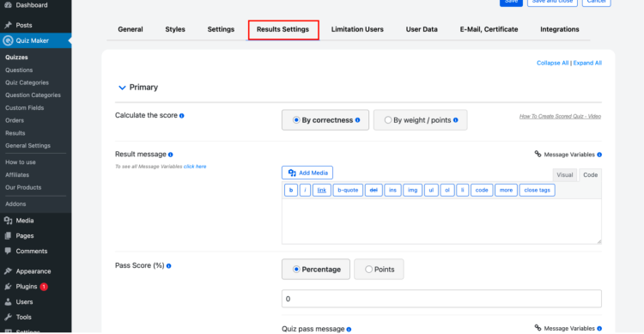
Task: Click the Posts pin icon
Action: (x=8, y=25)
